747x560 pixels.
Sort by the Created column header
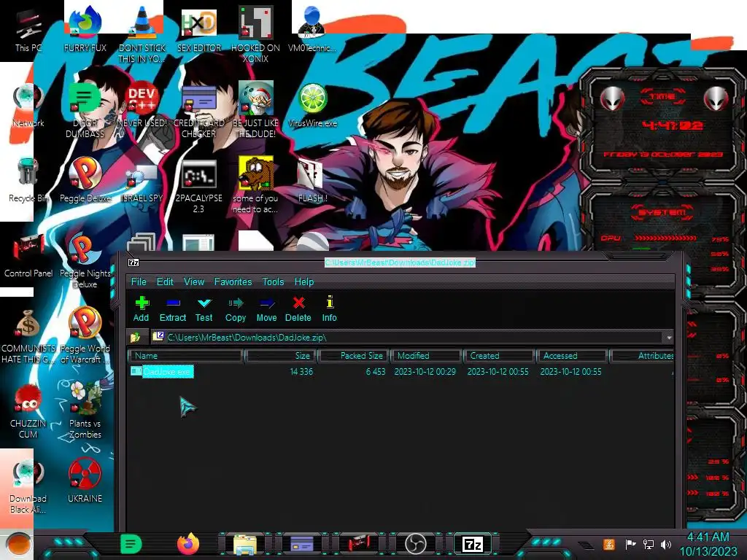click(499, 356)
